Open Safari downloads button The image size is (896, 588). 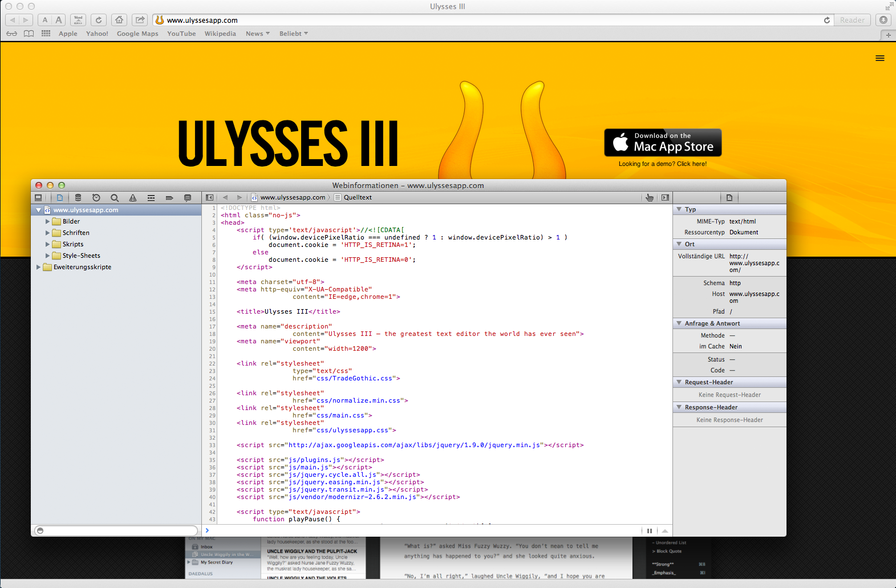click(883, 20)
